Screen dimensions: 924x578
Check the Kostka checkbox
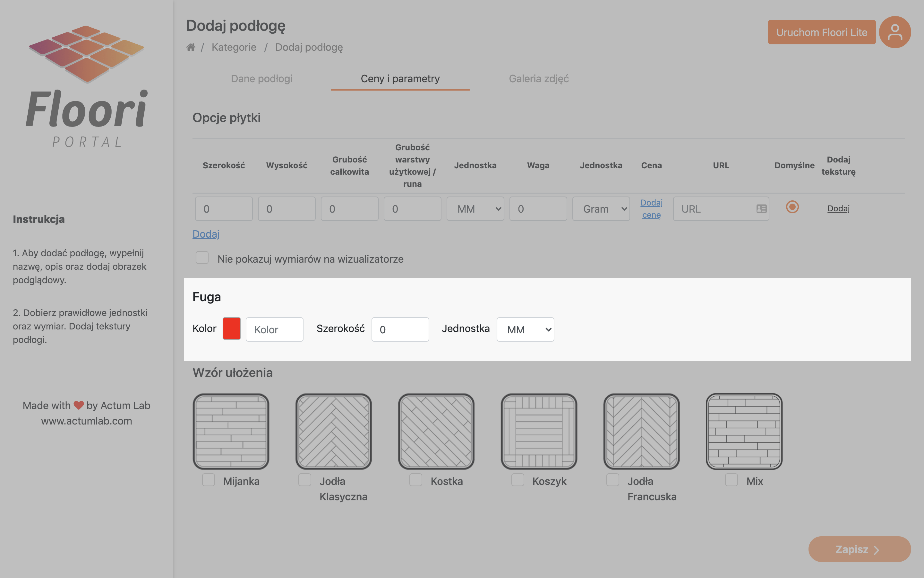coord(416,480)
